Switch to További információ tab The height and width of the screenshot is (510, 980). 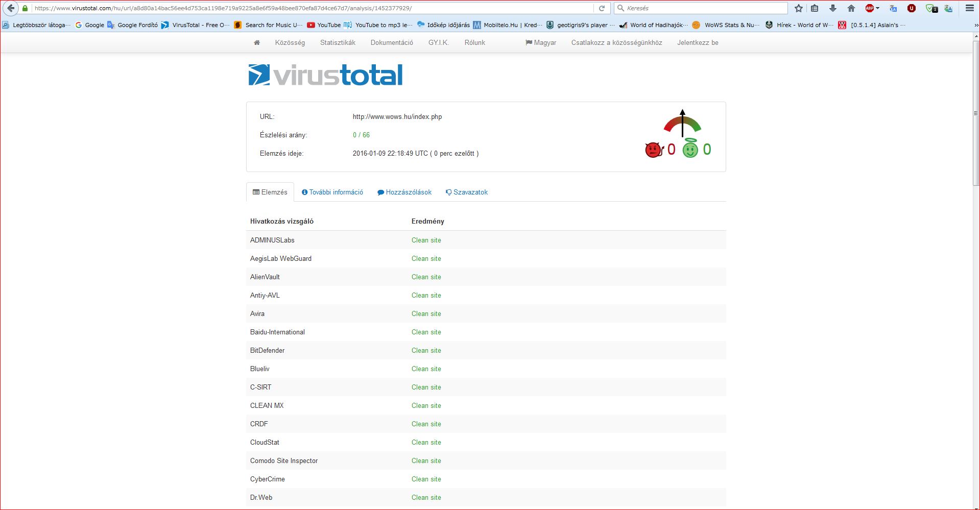(332, 192)
